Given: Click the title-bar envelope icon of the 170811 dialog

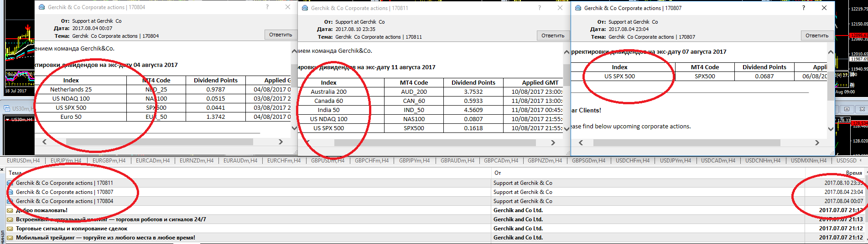Looking at the screenshot, I should click(305, 8).
